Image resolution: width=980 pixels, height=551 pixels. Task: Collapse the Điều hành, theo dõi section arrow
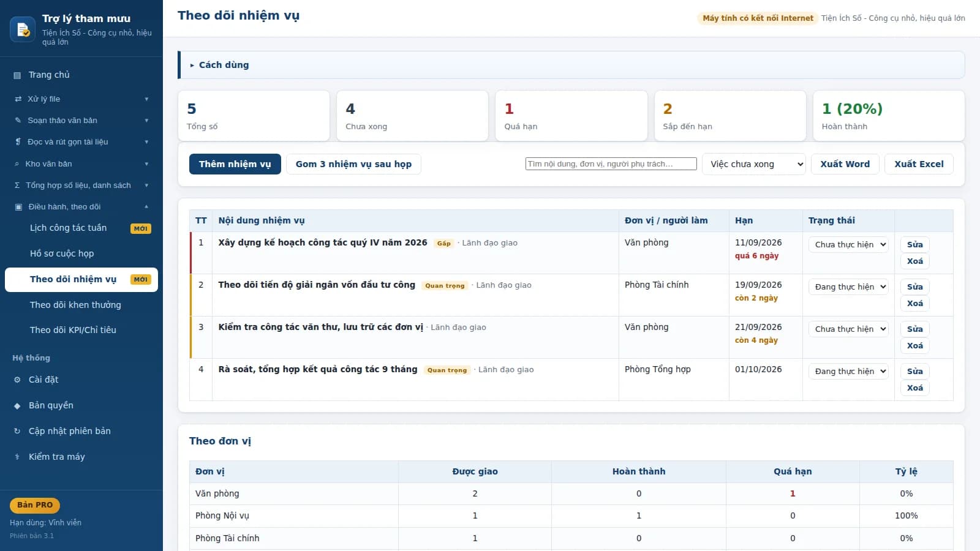pyautogui.click(x=146, y=207)
